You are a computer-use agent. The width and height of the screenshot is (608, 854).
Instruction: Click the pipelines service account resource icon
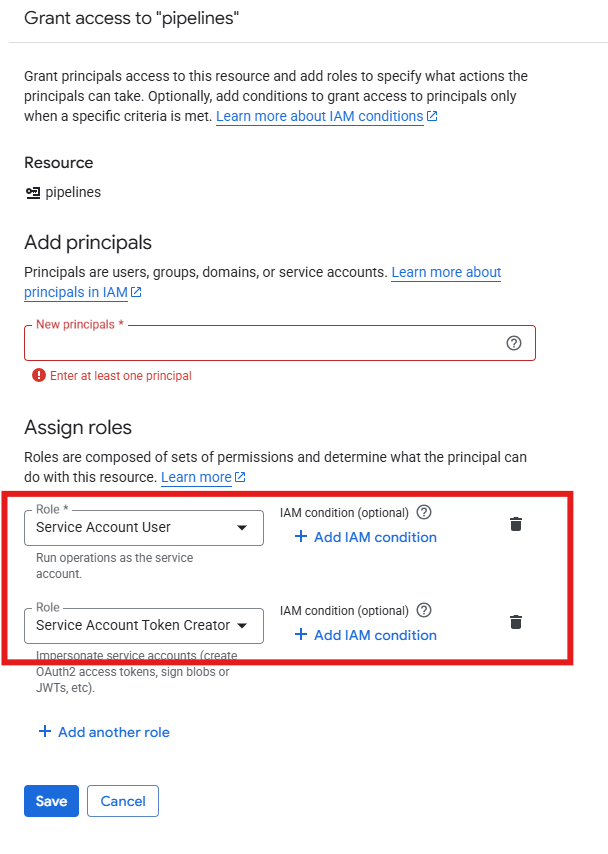(33, 192)
